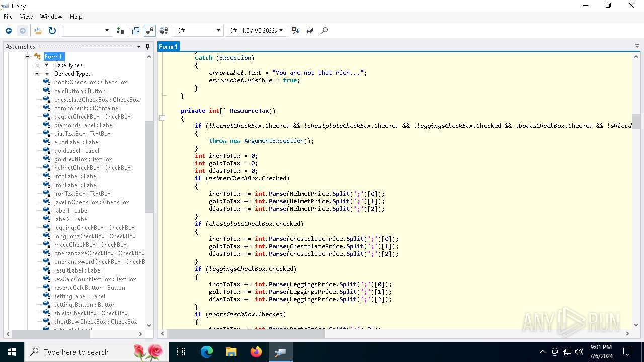Toggle Use nested namespace nodes icon
This screenshot has height=362, width=644.
[x=136, y=31]
